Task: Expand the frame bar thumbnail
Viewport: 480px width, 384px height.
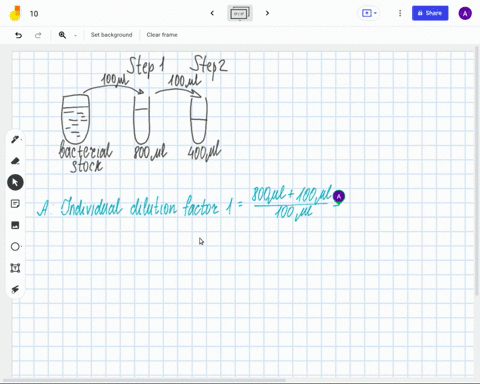Action: click(240, 13)
